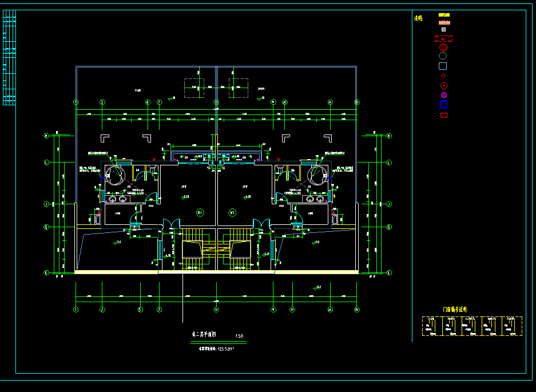Viewport: 536px width, 392px height.
Task: Select the double sink in right bathroom
Action: (x=315, y=199)
